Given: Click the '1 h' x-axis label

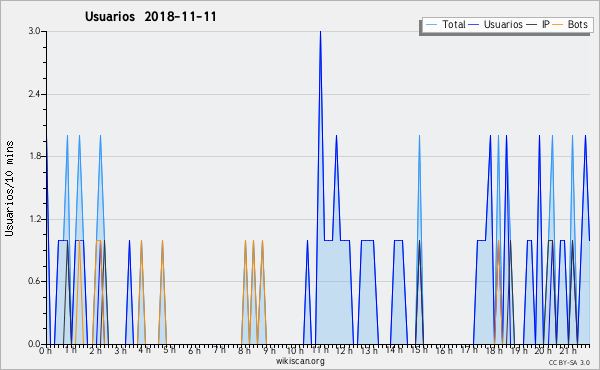Looking at the screenshot, I should tap(70, 350).
